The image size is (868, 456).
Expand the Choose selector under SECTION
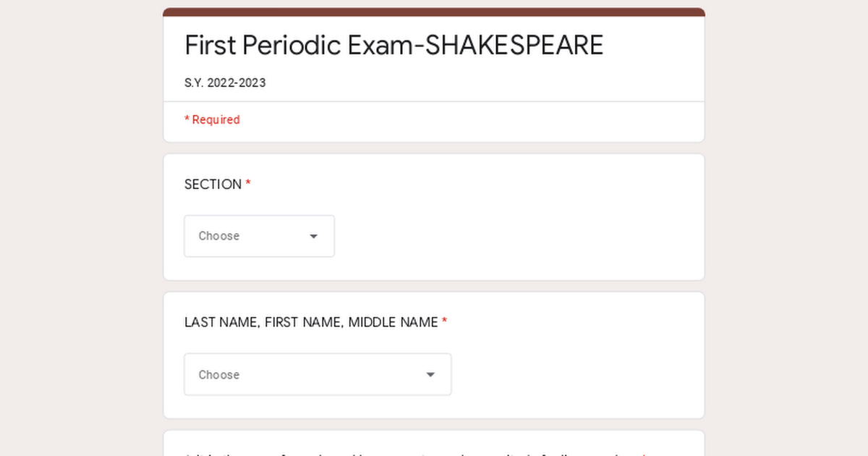[259, 236]
